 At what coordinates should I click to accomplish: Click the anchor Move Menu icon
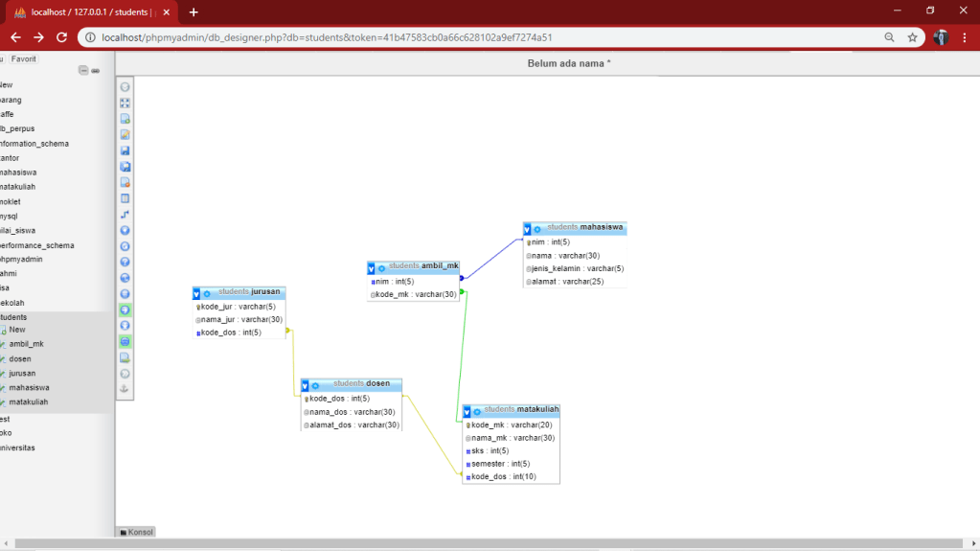(x=125, y=389)
